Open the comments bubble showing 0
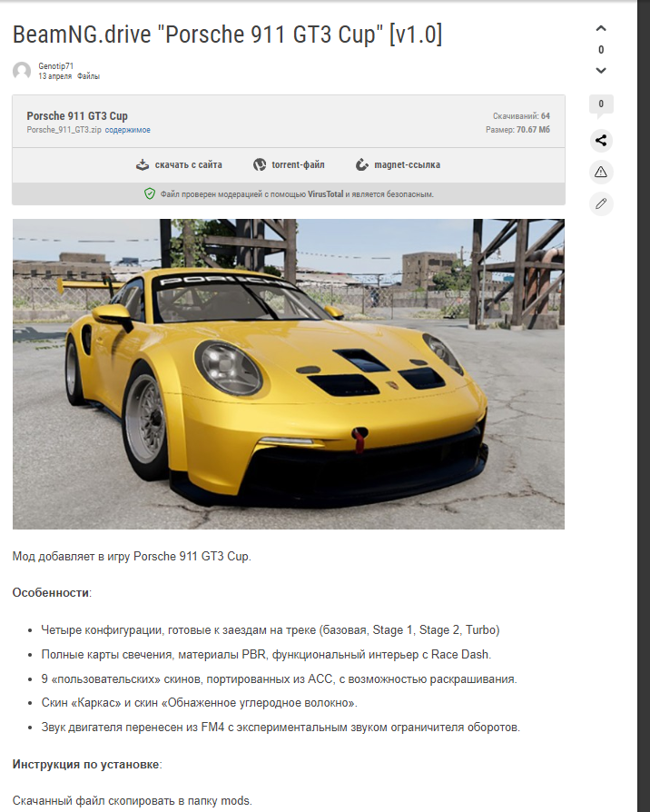 click(601, 105)
